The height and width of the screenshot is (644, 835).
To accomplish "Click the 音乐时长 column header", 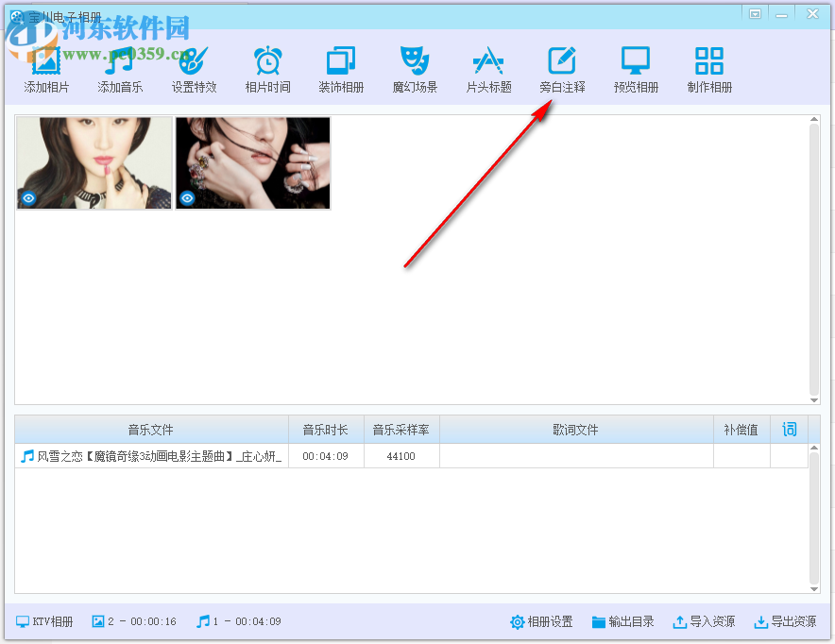I will click(x=326, y=430).
